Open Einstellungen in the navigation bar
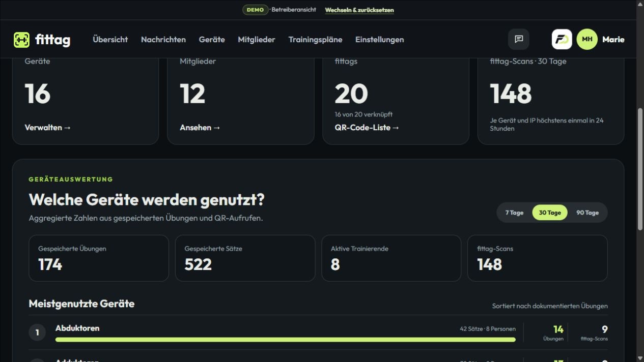644x362 pixels. [x=380, y=40]
